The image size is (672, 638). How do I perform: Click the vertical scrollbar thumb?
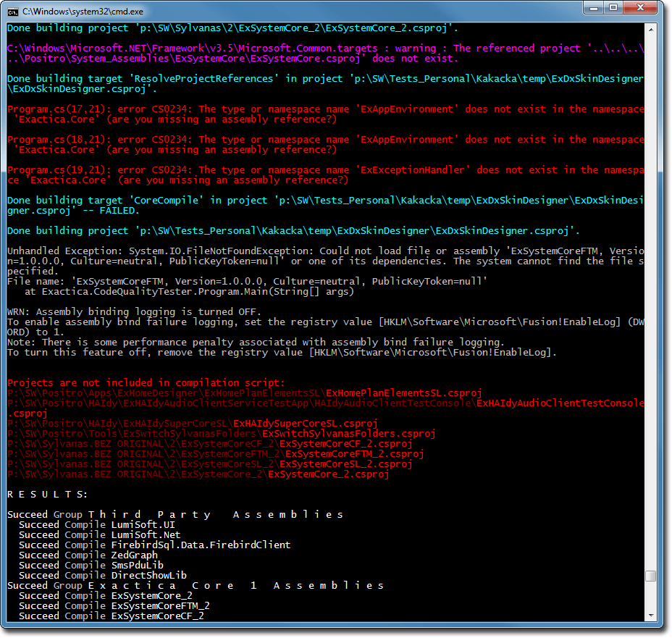[651, 576]
